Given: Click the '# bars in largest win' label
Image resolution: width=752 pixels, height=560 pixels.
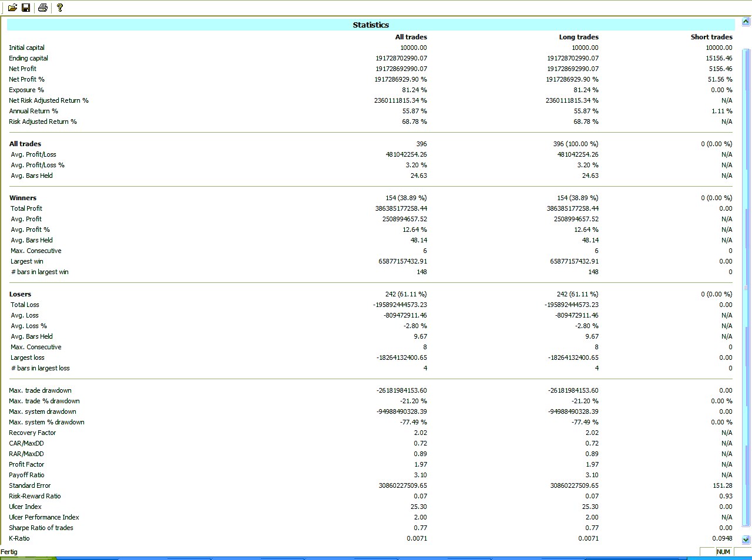Looking at the screenshot, I should click(x=40, y=272).
